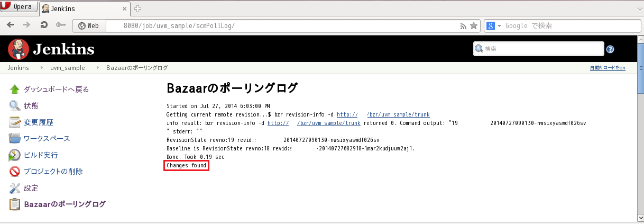
Task: Click the RSS feed icon
Action: (463, 25)
